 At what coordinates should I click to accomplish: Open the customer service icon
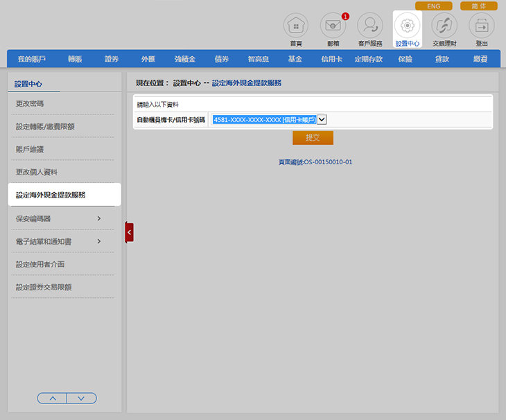pos(369,26)
